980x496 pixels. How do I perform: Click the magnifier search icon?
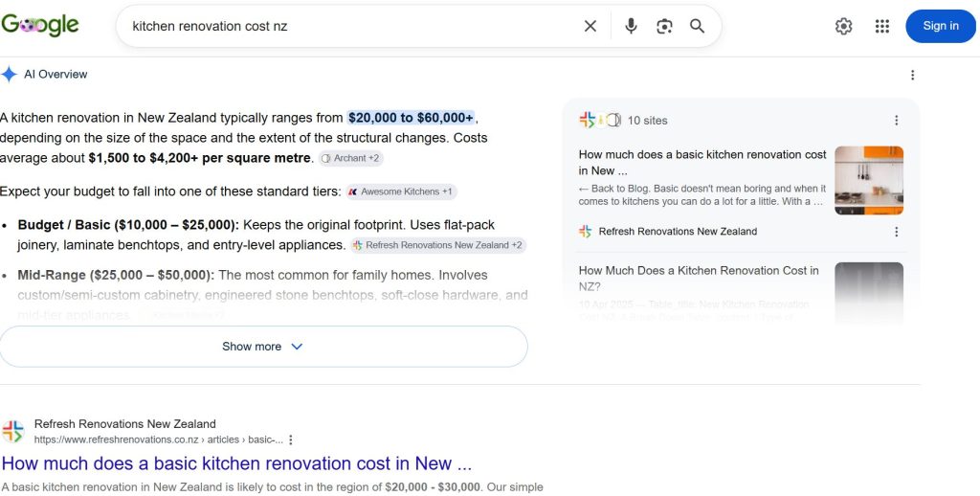pos(697,26)
